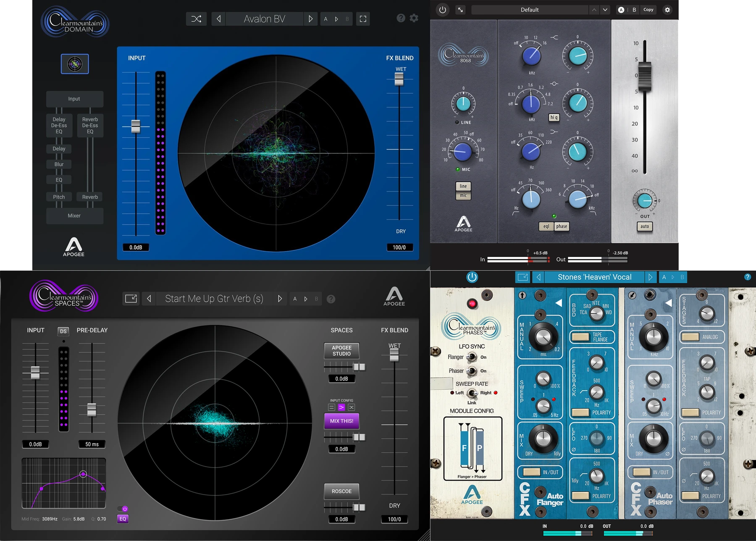Open the Input module in Domain

click(x=74, y=99)
